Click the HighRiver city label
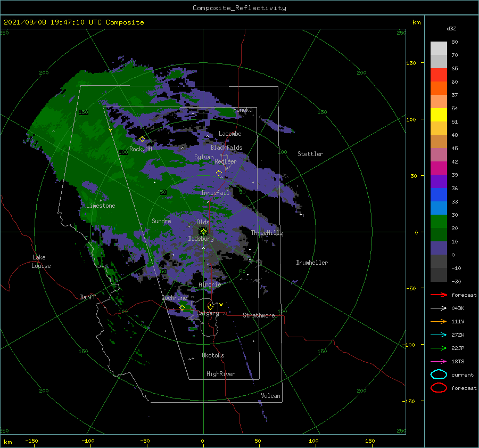The width and height of the screenshot is (479, 448). tap(221, 374)
